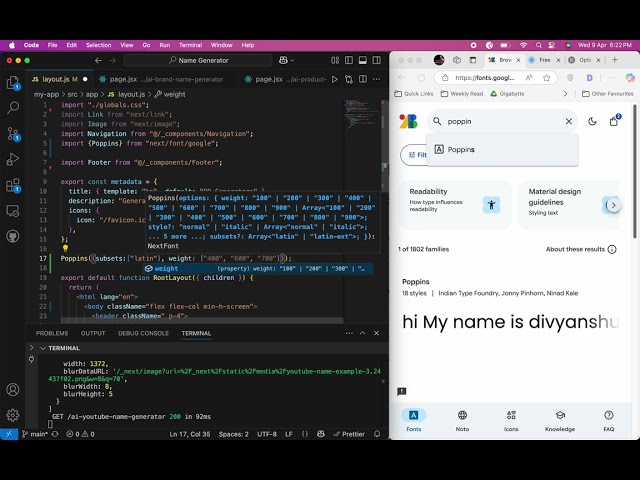The height and width of the screenshot is (480, 640).
Task: Toggle the secondary side bar layout icon
Action: [377, 60]
